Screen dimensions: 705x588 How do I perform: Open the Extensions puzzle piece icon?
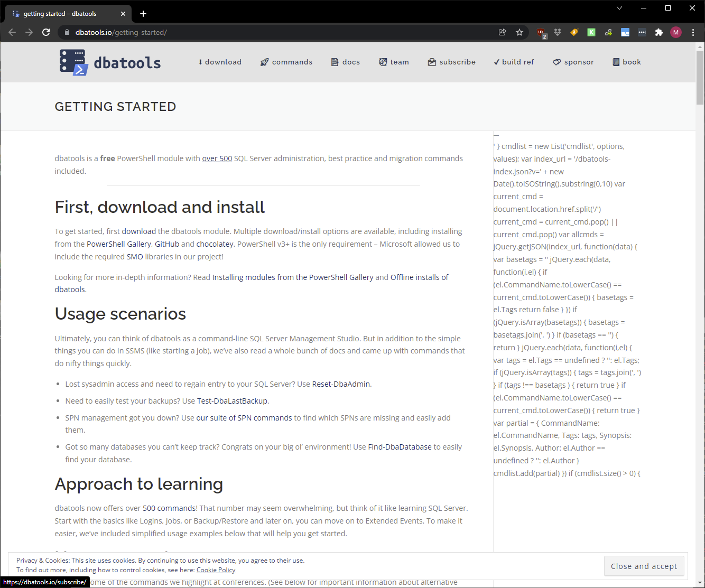click(659, 32)
